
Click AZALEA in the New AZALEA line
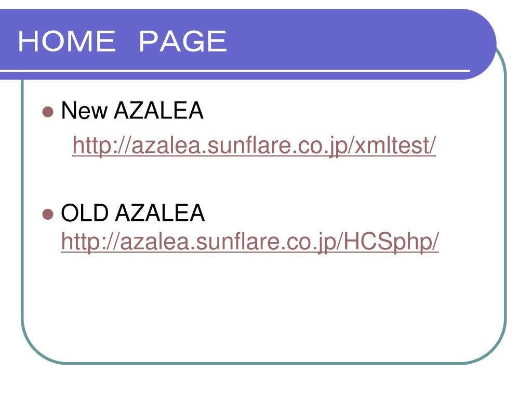pos(158,111)
